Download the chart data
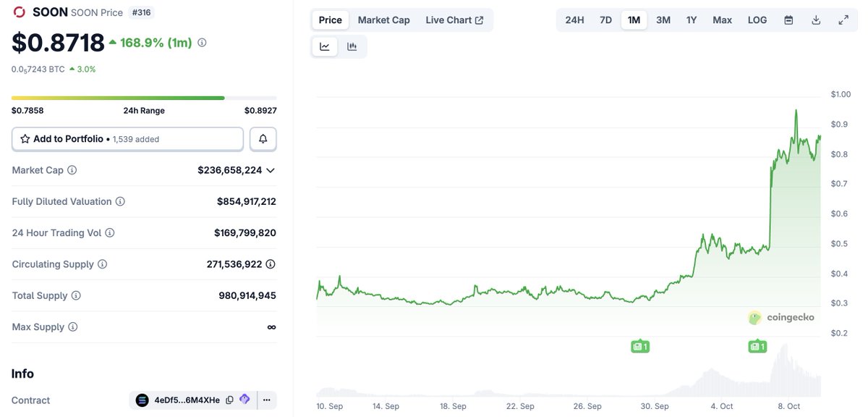The width and height of the screenshot is (868, 417). coord(816,20)
